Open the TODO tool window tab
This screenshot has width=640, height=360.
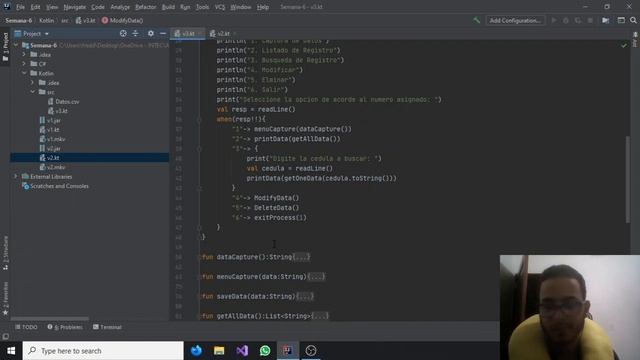26,327
